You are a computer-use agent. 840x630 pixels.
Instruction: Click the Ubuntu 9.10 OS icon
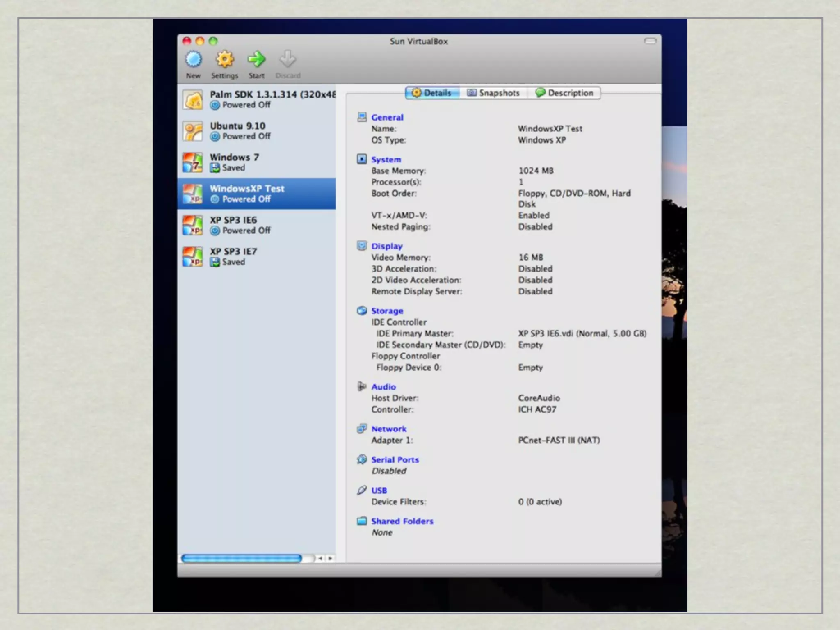(192, 131)
